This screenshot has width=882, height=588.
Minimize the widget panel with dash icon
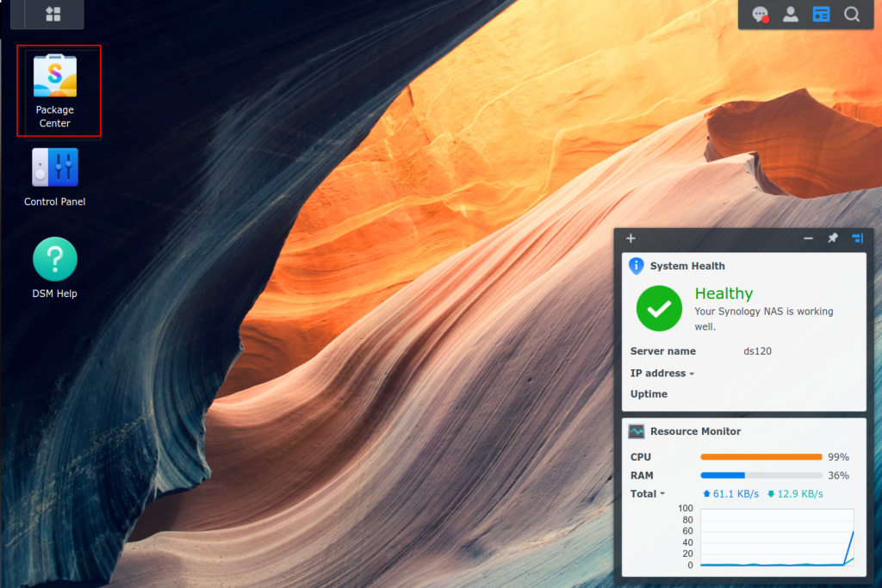point(808,238)
